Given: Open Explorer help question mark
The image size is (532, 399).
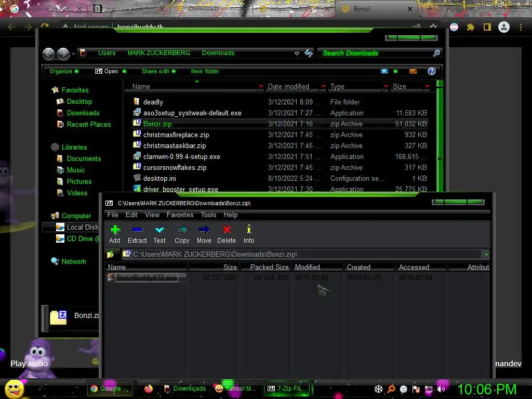Looking at the screenshot, I should tap(432, 71).
